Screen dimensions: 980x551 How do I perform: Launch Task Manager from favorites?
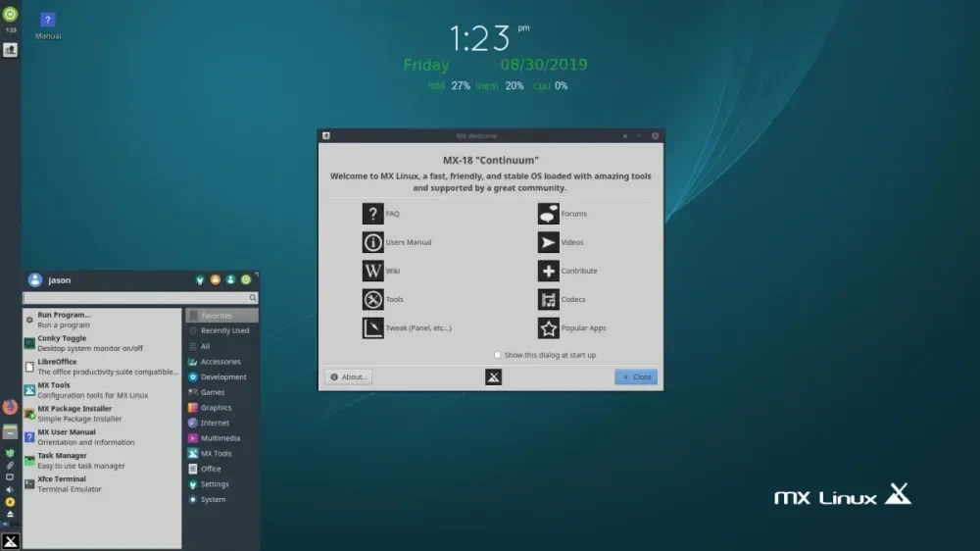pyautogui.click(x=102, y=461)
